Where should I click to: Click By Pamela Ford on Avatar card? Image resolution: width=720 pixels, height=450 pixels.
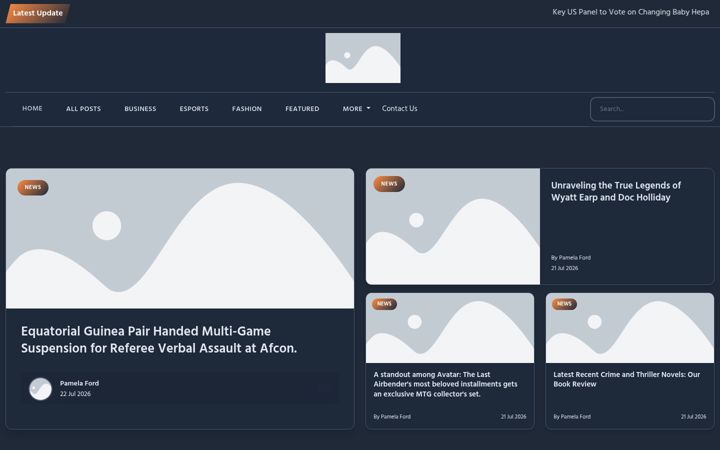tap(392, 416)
